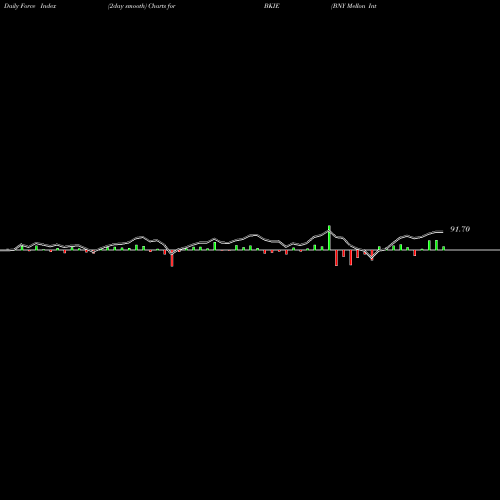The height and width of the screenshot is (500, 500).
Task: Click the '(BNY Mellon Int' heading text
Action: (354, 6)
